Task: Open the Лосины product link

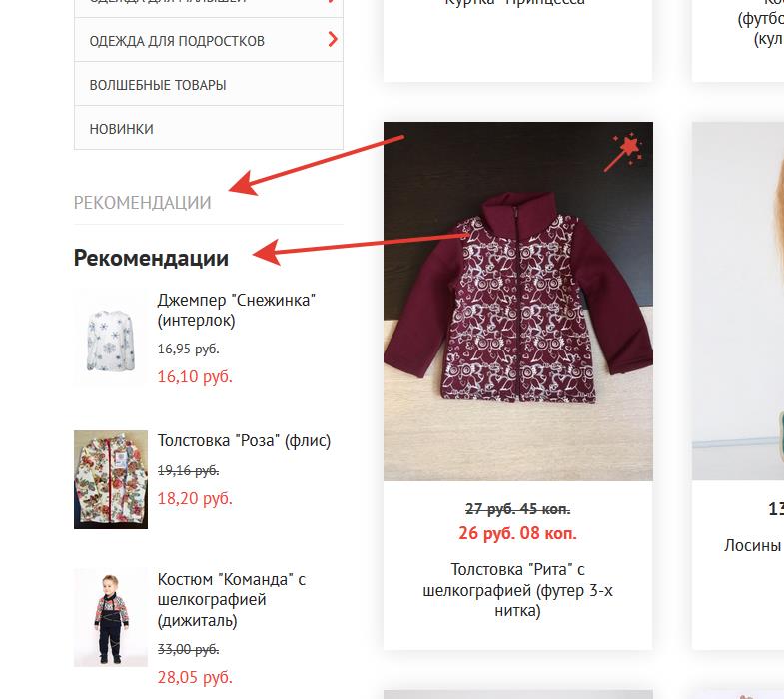Action: click(x=754, y=546)
